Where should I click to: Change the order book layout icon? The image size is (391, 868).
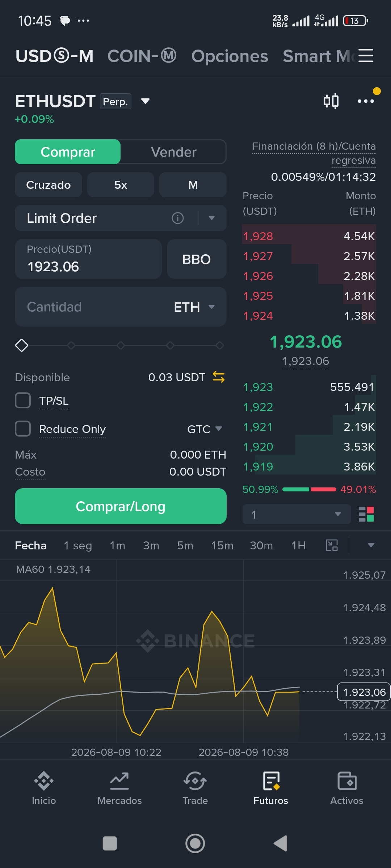(x=366, y=514)
